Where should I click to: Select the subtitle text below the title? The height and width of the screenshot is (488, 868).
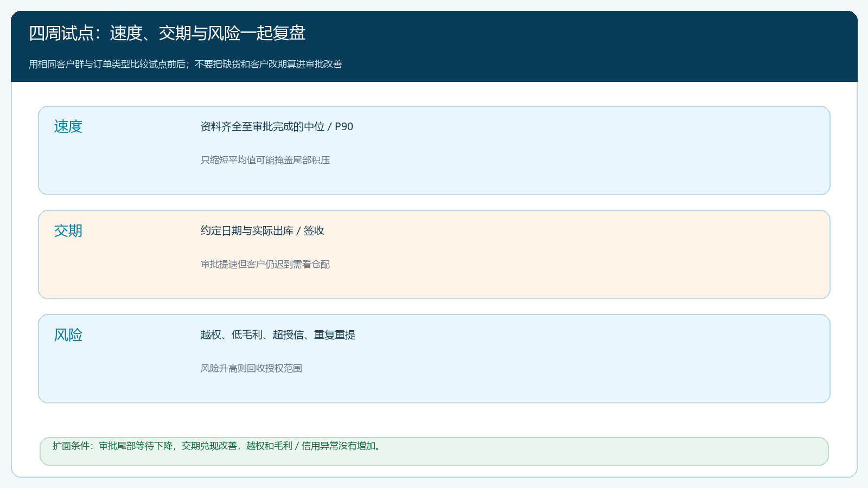click(x=186, y=64)
